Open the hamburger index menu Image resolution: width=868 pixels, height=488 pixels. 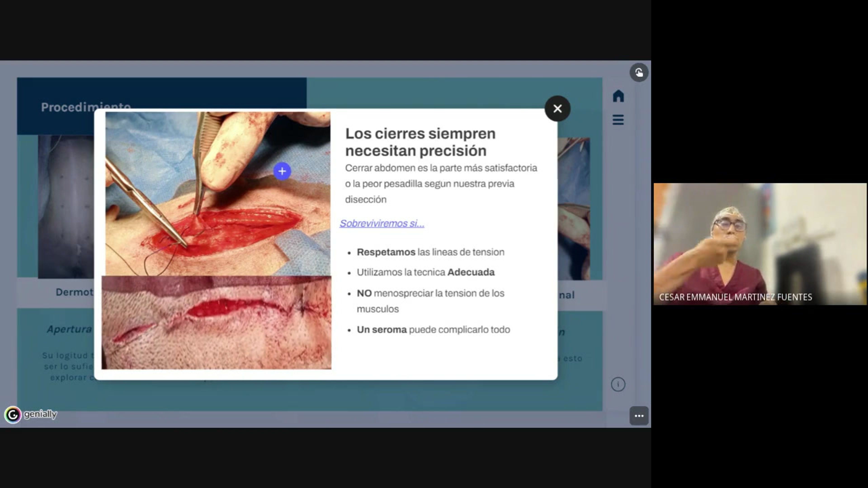(618, 120)
